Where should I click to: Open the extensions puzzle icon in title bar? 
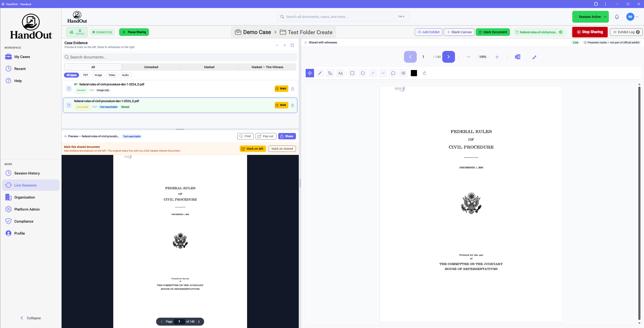click(596, 4)
